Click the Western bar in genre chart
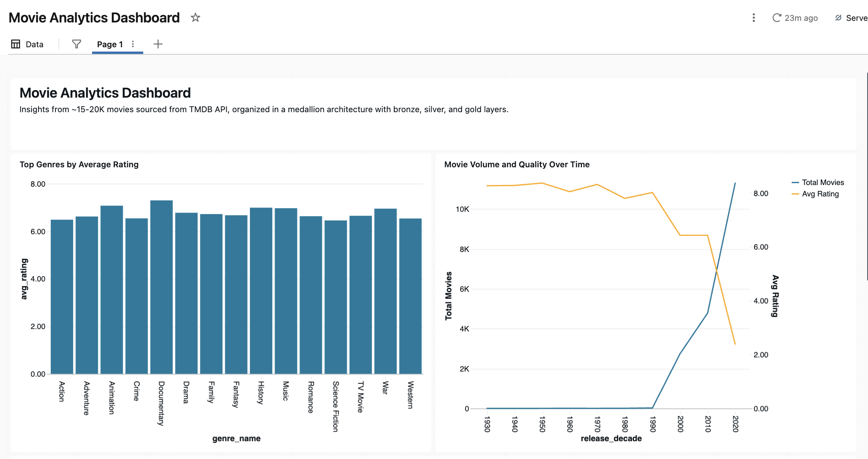 (410, 296)
